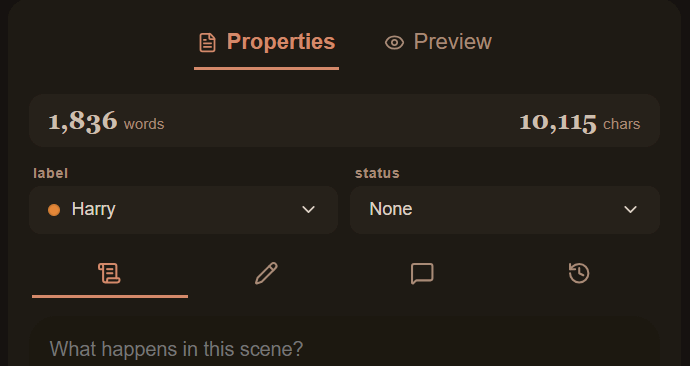
Task: Switch to the Preview tab
Action: 438,43
